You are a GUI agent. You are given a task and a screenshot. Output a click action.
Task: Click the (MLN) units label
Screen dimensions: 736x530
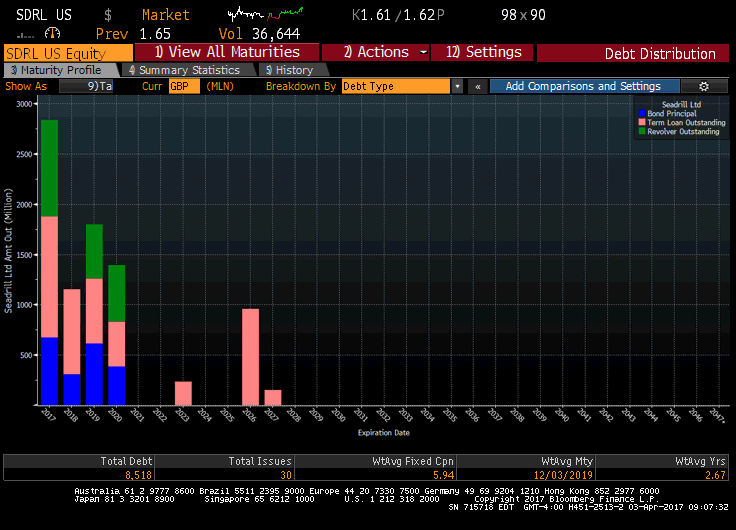[x=220, y=86]
